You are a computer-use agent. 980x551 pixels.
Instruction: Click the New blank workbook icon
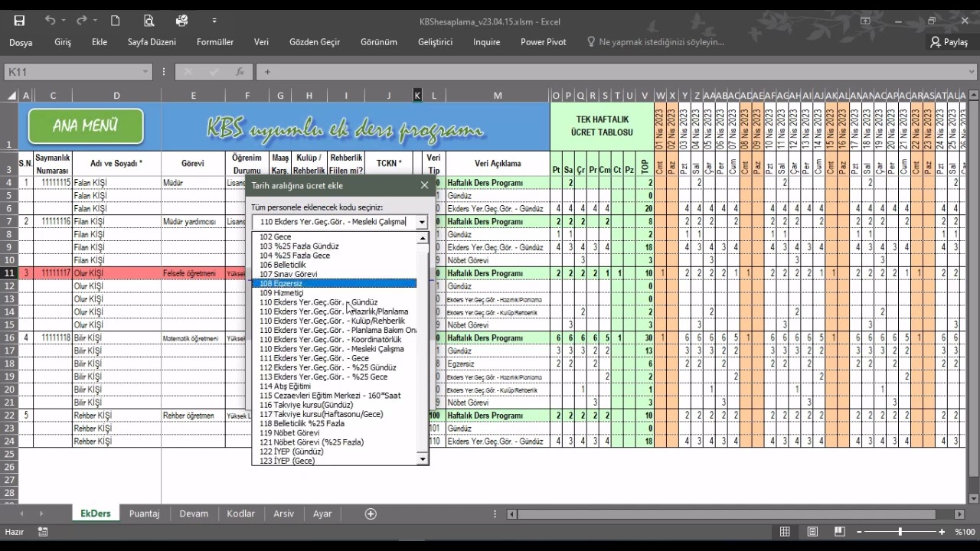coord(115,21)
